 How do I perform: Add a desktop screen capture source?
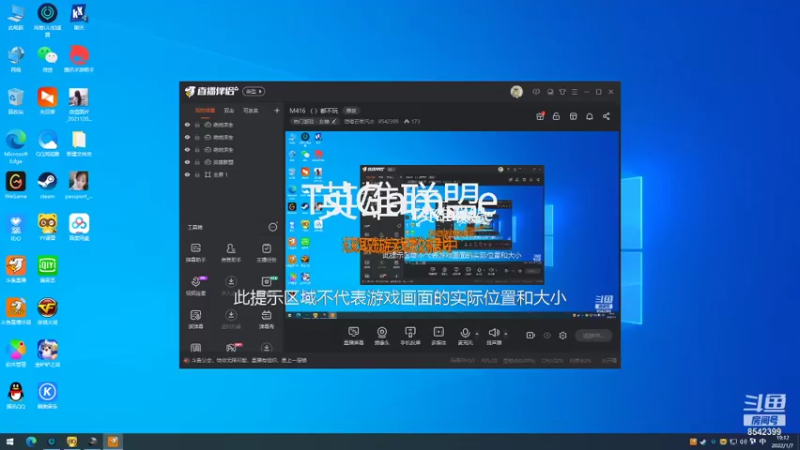(x=353, y=336)
